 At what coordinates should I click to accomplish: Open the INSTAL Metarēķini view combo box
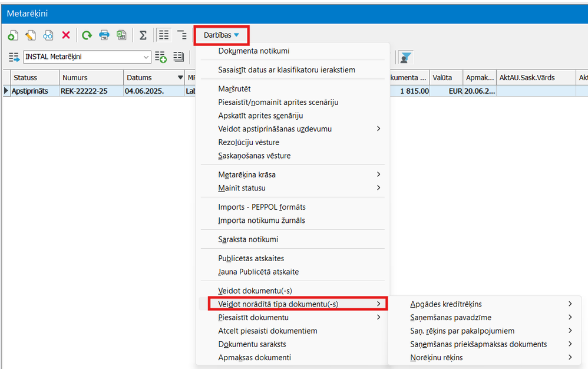coord(87,57)
